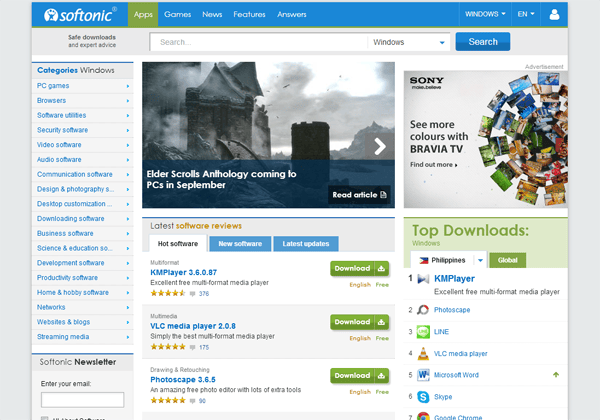
Task: Open the Downloading software category
Action: click(70, 219)
